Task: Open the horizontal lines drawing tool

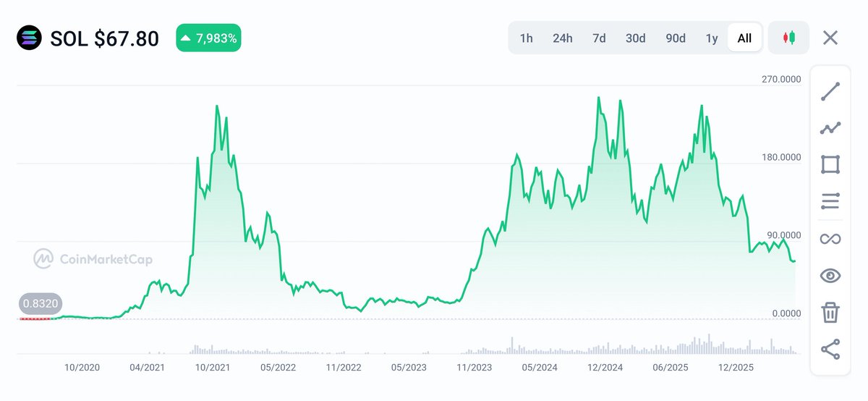Action: point(830,201)
